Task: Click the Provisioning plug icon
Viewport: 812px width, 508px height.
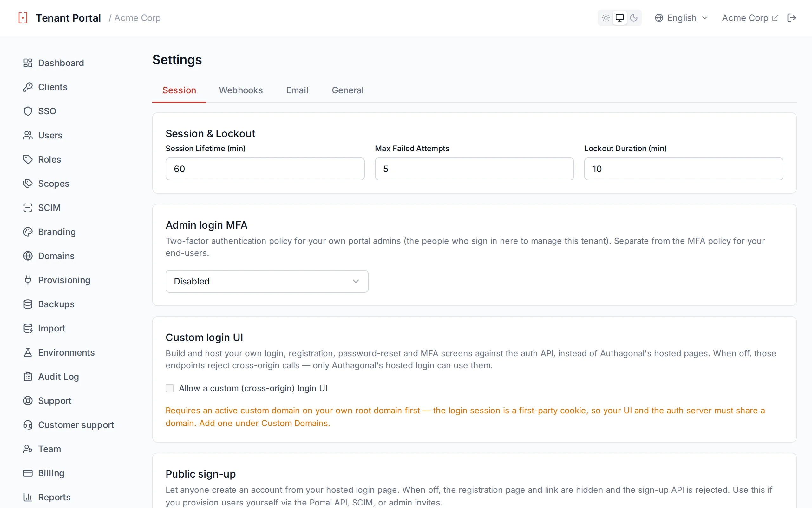Action: [28, 280]
